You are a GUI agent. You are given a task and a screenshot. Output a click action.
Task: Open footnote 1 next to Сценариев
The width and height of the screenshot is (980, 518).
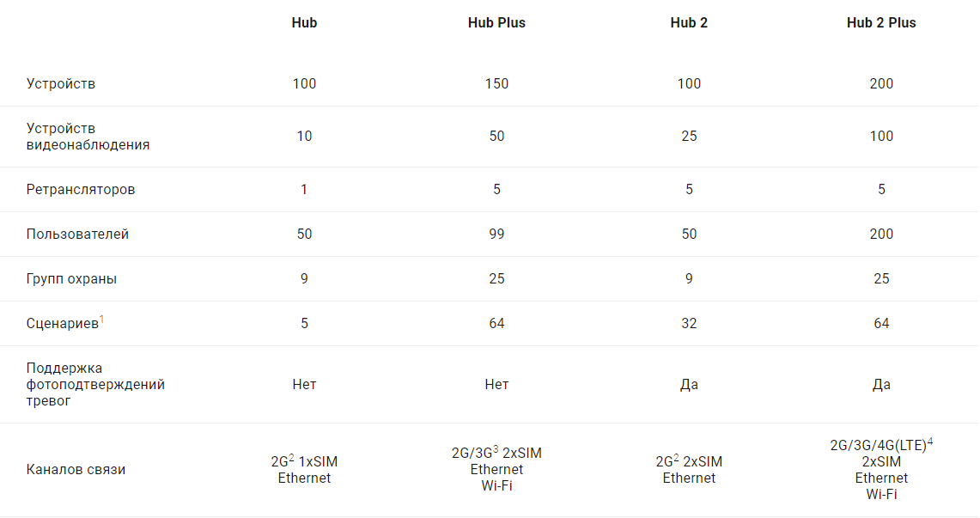[101, 320]
